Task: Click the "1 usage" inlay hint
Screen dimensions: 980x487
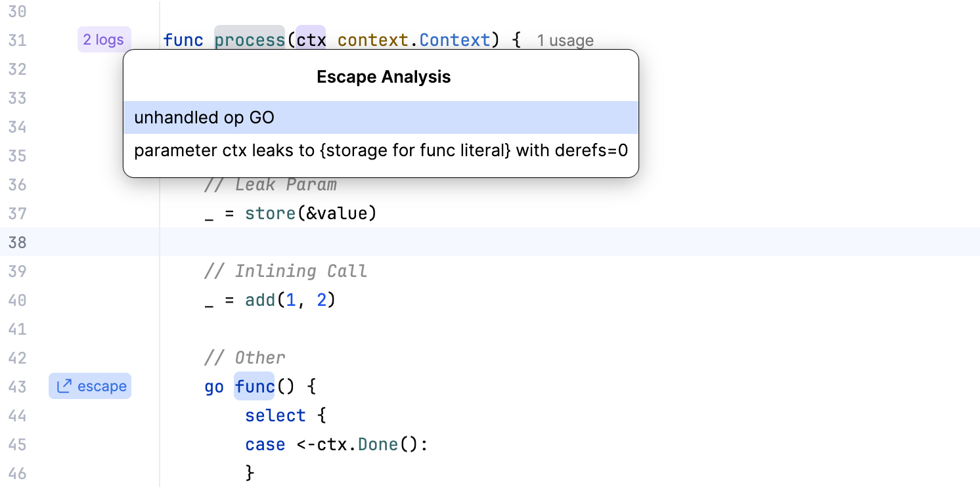Action: click(x=565, y=41)
